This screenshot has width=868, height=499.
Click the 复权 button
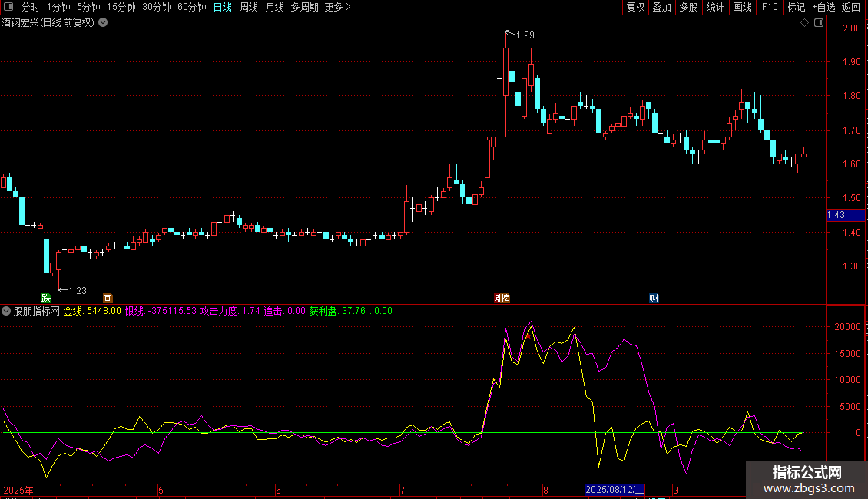pos(635,7)
